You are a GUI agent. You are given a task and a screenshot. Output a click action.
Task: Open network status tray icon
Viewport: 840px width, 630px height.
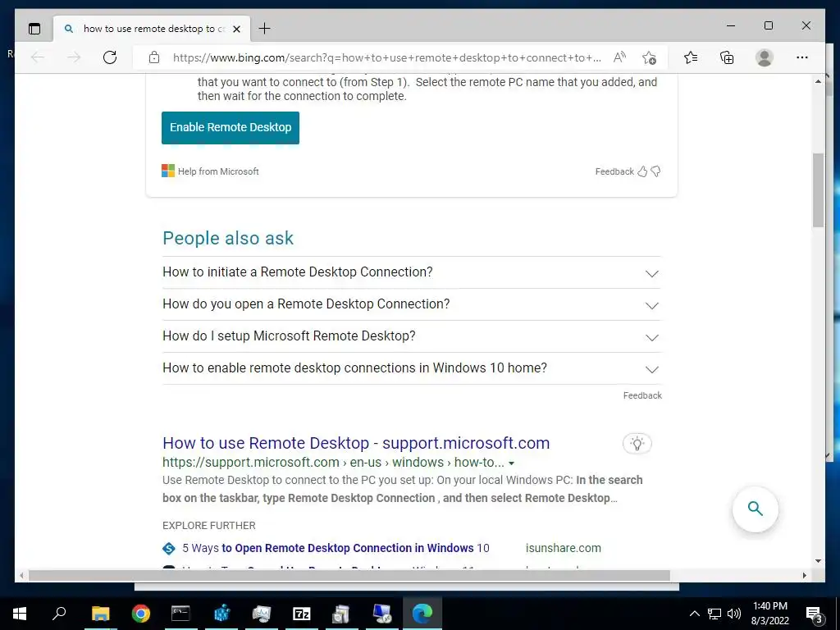pyautogui.click(x=714, y=614)
